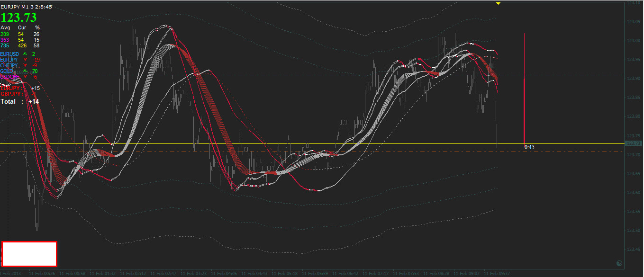Screen dimensions: 644x277
Task: Select the USDCHF magenta symbol label
Action: [10, 77]
